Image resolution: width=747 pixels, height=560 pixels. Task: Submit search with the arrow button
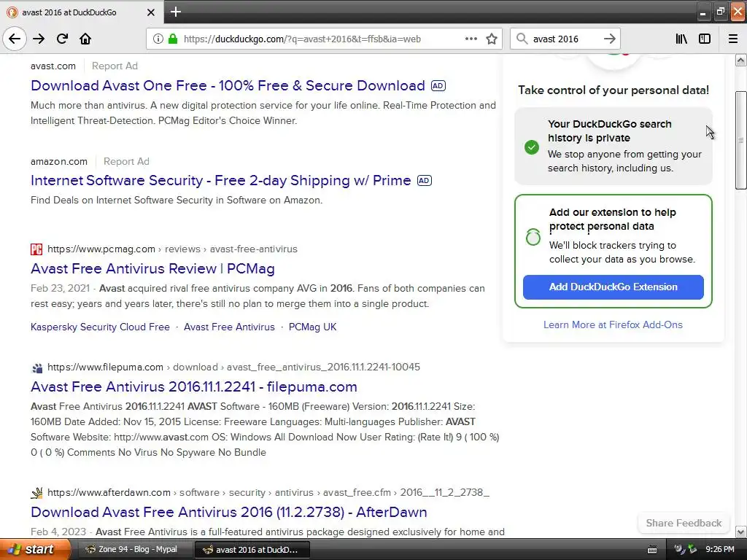click(x=609, y=39)
